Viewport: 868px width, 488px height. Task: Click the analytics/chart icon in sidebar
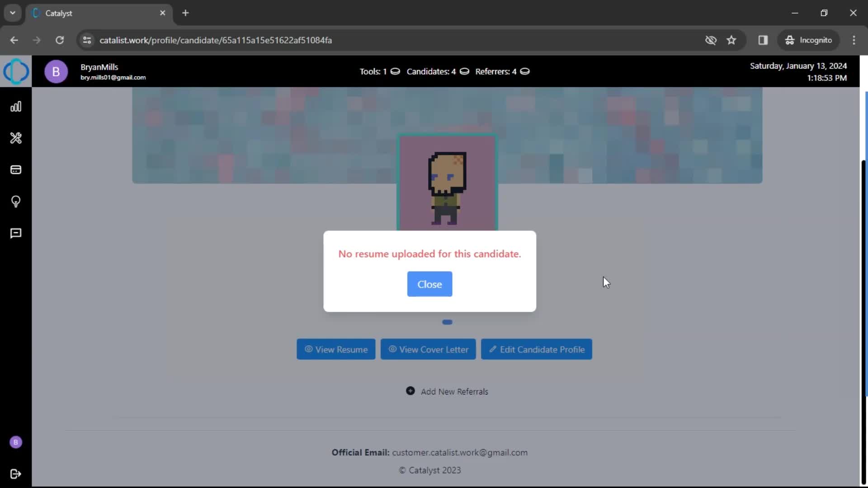pos(16,107)
